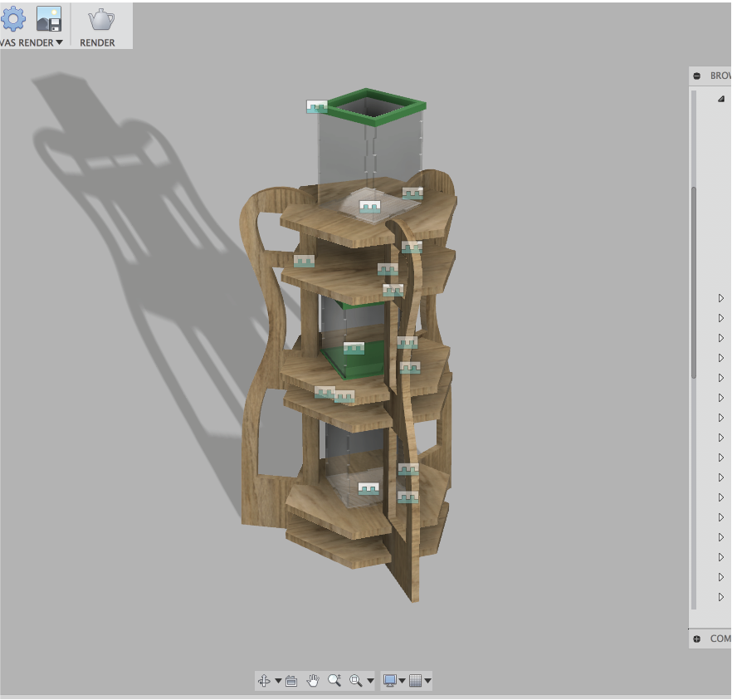Click the Capture Image icon
The image size is (732, 700).
point(49,17)
